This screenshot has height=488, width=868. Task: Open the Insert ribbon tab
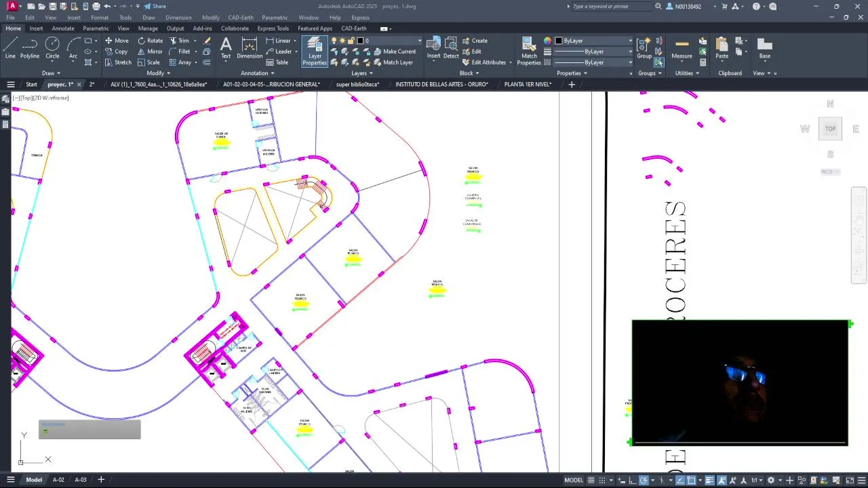pyautogui.click(x=36, y=28)
